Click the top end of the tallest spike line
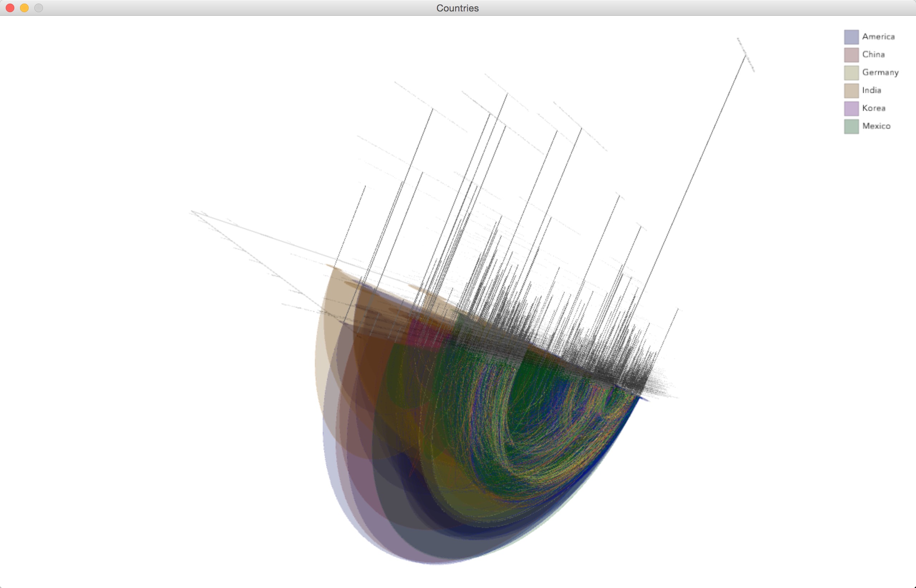The image size is (916, 588). (x=745, y=56)
